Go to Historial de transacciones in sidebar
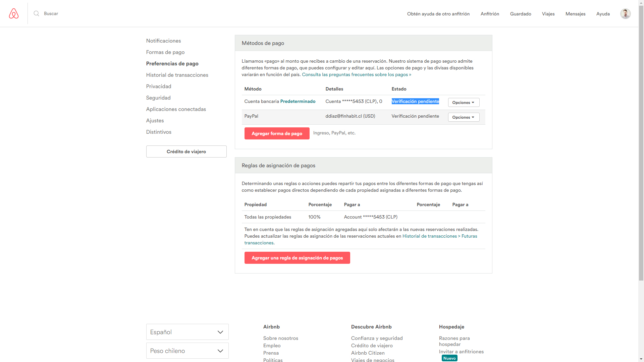 pyautogui.click(x=177, y=75)
